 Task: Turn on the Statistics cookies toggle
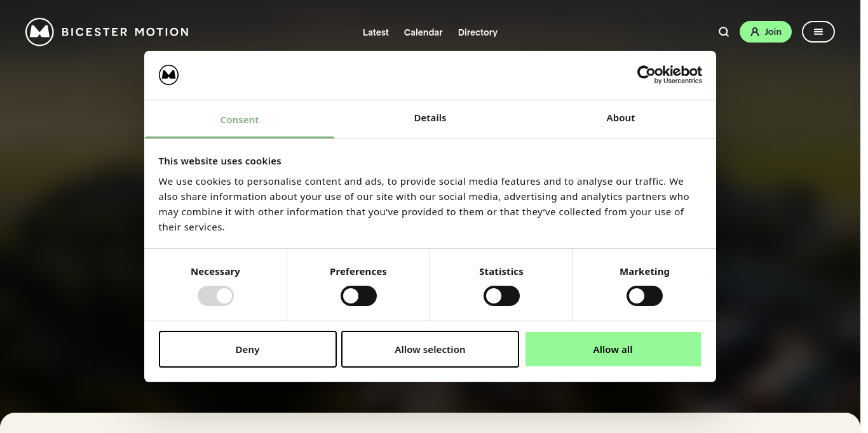coord(501,296)
